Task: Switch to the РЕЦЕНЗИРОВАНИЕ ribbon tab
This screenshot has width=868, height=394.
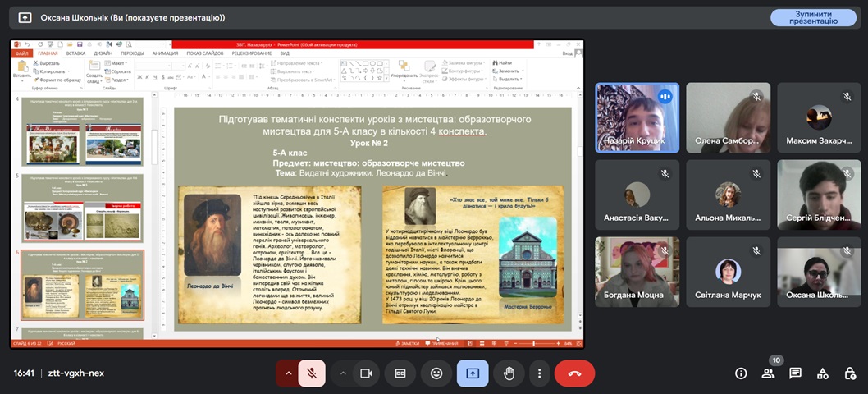Action: click(x=252, y=53)
